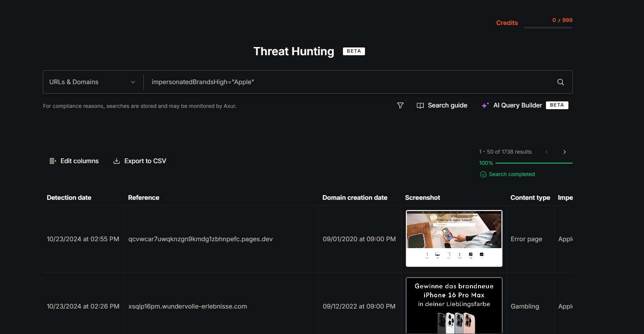Click the 100% search progress bar
The width and height of the screenshot is (644, 334).
coord(534,163)
